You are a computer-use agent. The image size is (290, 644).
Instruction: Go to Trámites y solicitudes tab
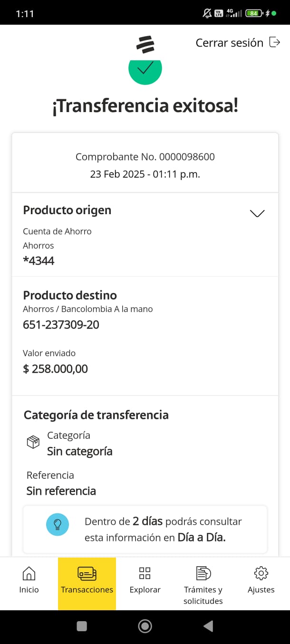click(203, 595)
